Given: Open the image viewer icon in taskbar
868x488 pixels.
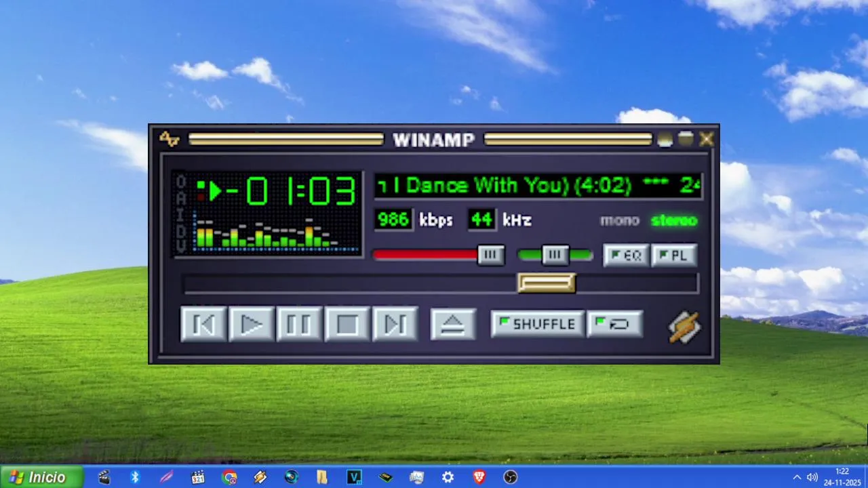Looking at the screenshot, I should coord(416,477).
